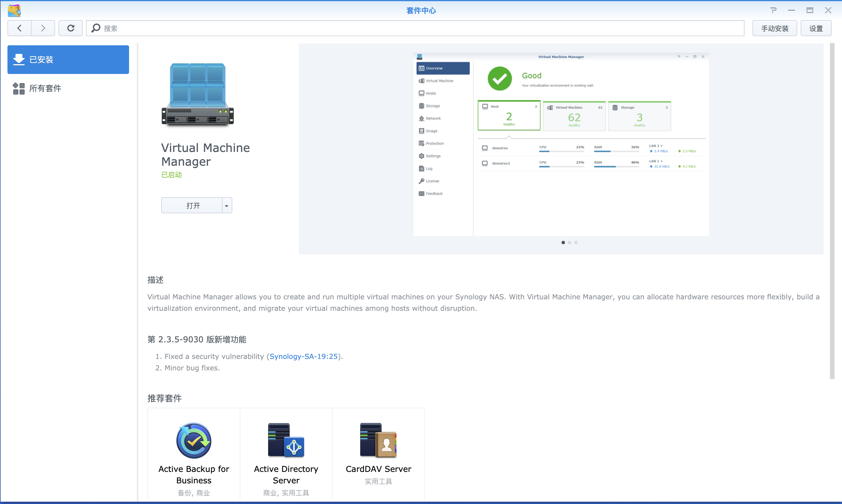Image resolution: width=842 pixels, height=504 pixels.
Task: Click the 第 2.3.5-9030 版新增功能 heading
Action: pyautogui.click(x=197, y=339)
